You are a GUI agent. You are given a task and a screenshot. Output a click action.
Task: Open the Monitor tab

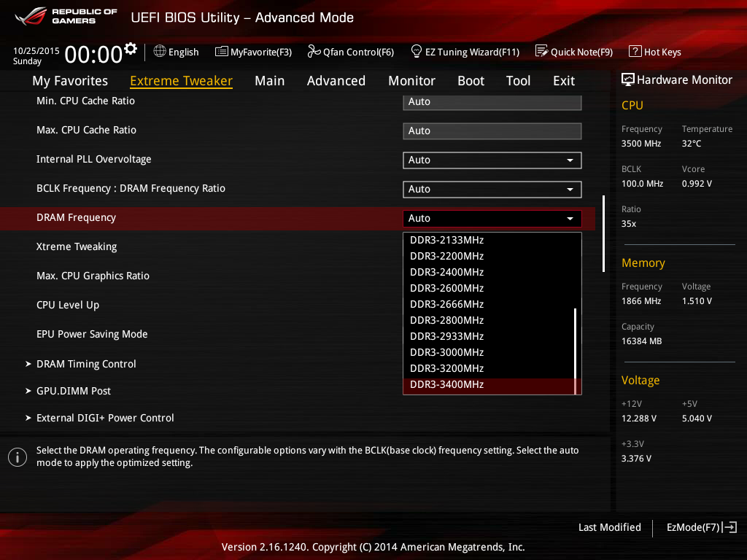coord(411,81)
